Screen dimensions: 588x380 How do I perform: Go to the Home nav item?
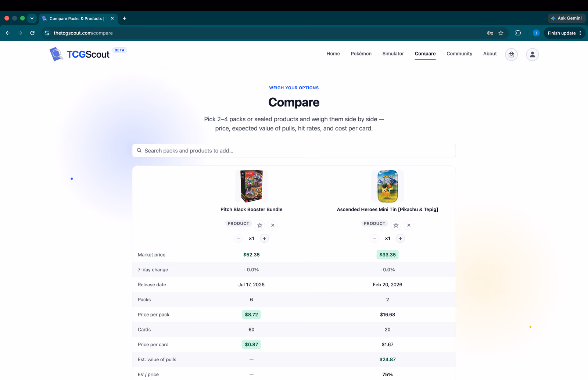[x=333, y=54]
